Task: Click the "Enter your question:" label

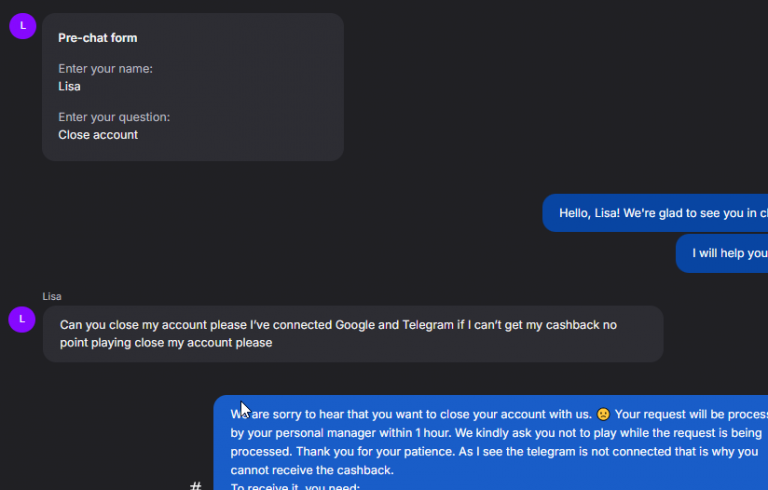Action: tap(114, 117)
